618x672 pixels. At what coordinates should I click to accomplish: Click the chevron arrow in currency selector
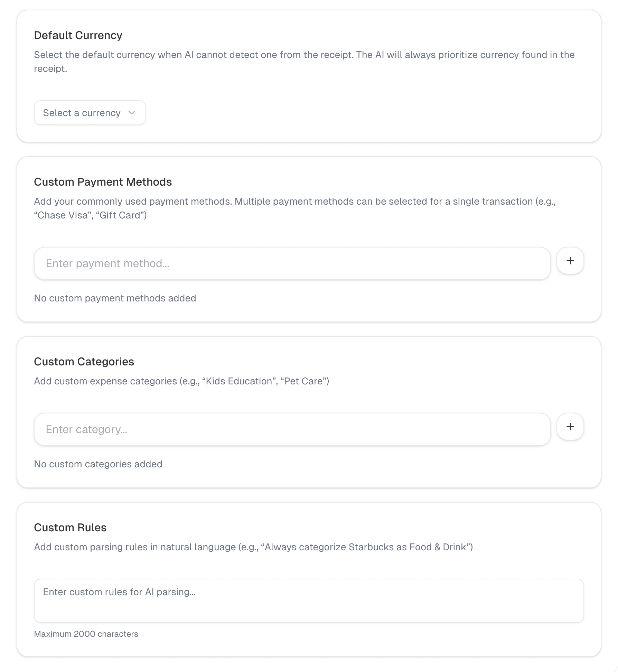point(132,113)
